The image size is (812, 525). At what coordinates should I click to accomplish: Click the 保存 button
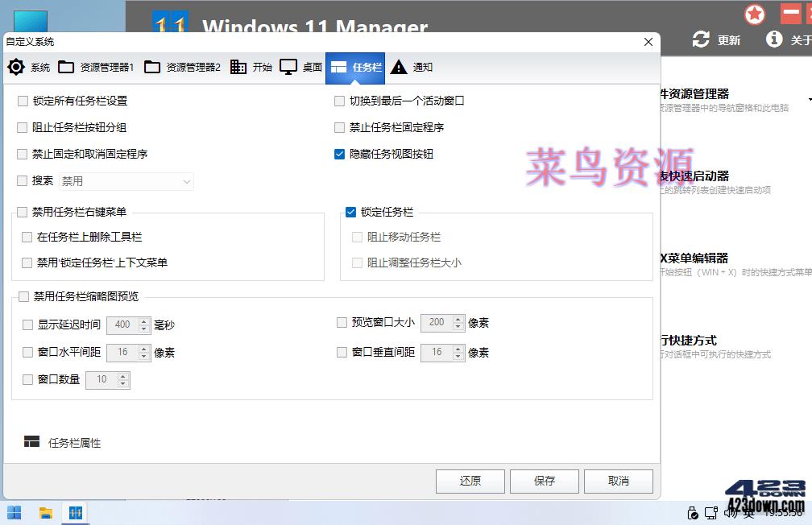[545, 481]
